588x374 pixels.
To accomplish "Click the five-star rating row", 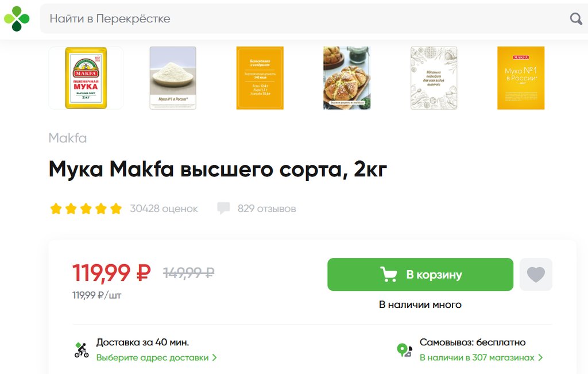I will coord(86,208).
